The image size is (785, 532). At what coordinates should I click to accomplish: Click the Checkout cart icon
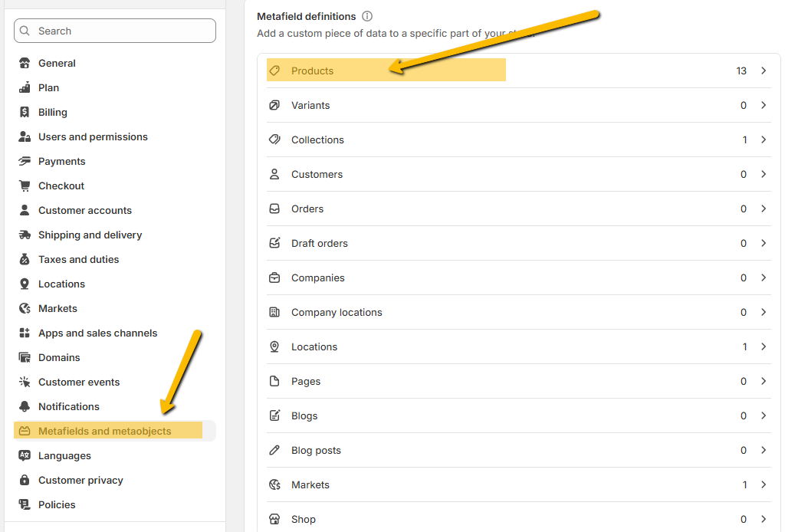pyautogui.click(x=25, y=186)
